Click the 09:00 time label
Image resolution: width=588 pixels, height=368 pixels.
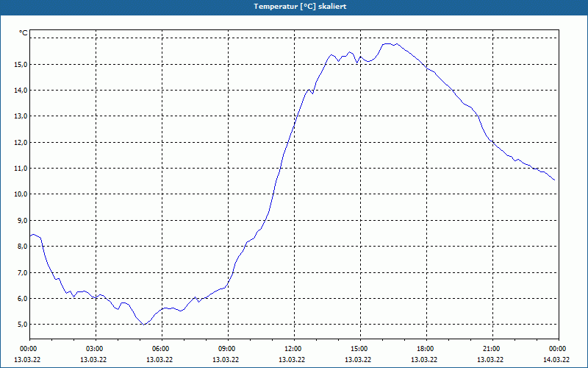coord(228,349)
